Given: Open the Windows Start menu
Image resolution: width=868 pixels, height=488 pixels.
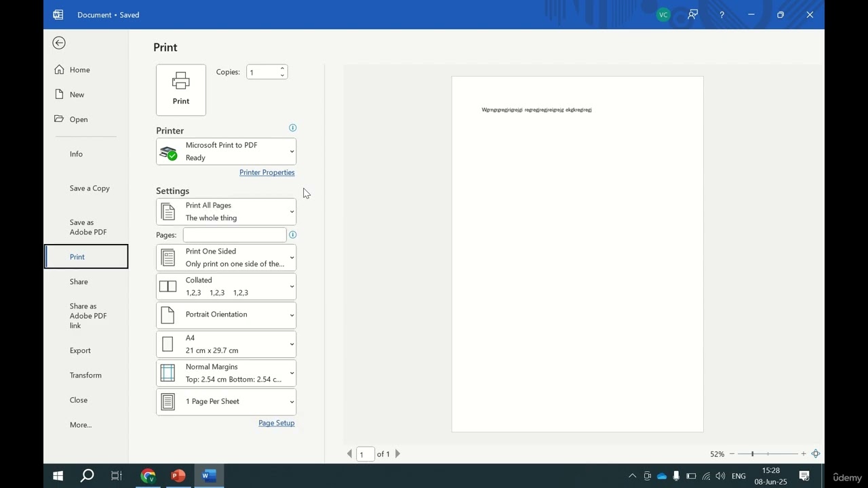Looking at the screenshot, I should (x=58, y=476).
